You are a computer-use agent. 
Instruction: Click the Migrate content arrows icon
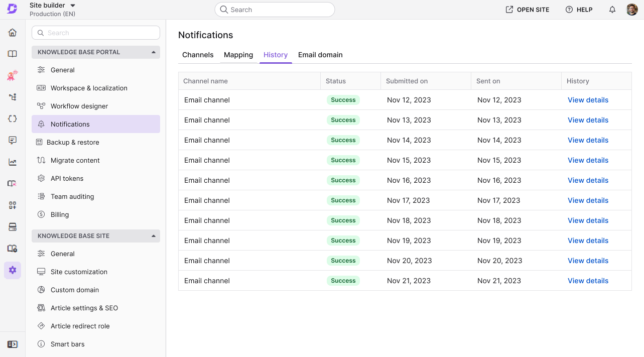[41, 160]
